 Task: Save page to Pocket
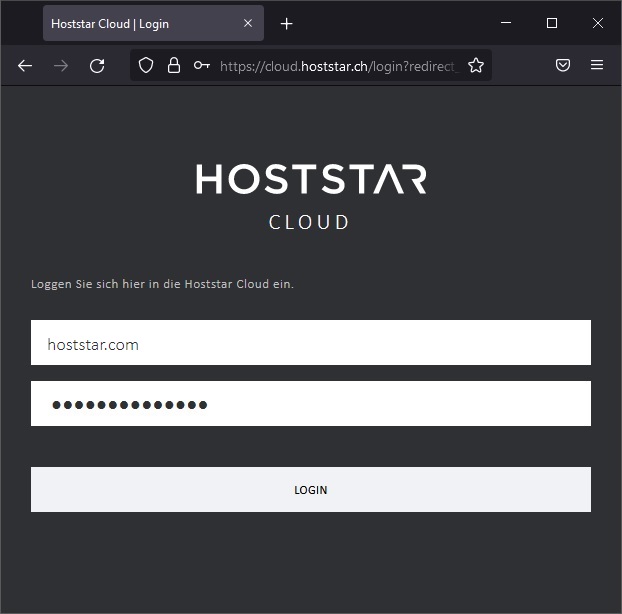click(562, 65)
